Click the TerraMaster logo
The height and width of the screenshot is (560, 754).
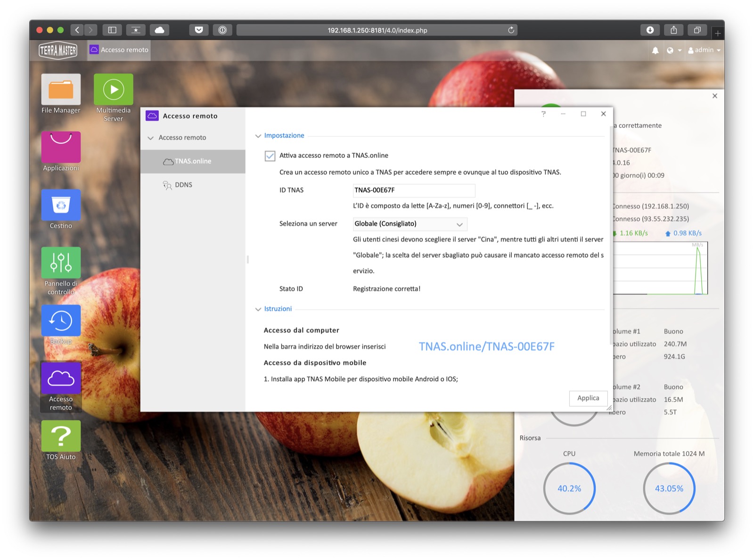point(58,50)
